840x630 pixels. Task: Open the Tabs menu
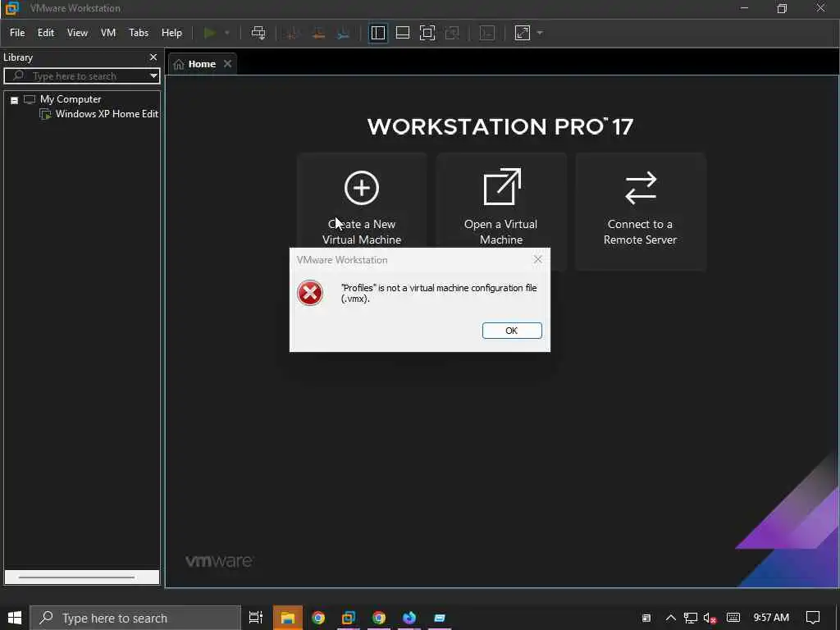pos(139,33)
